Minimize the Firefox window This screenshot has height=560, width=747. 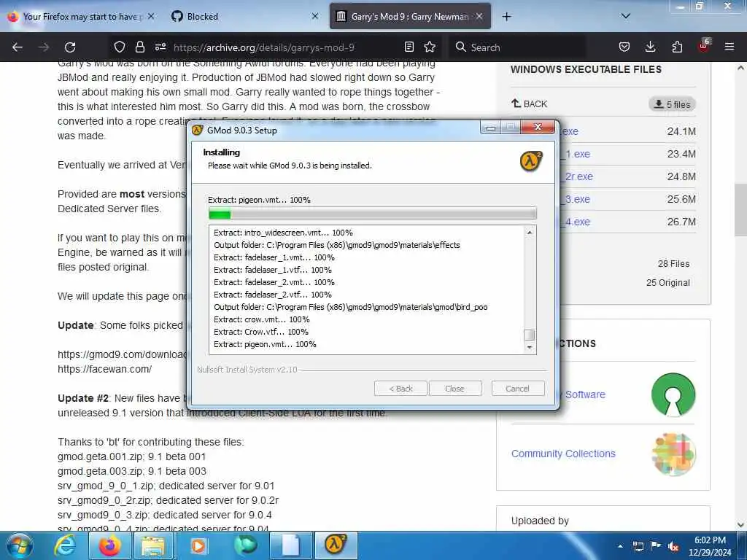point(680,6)
